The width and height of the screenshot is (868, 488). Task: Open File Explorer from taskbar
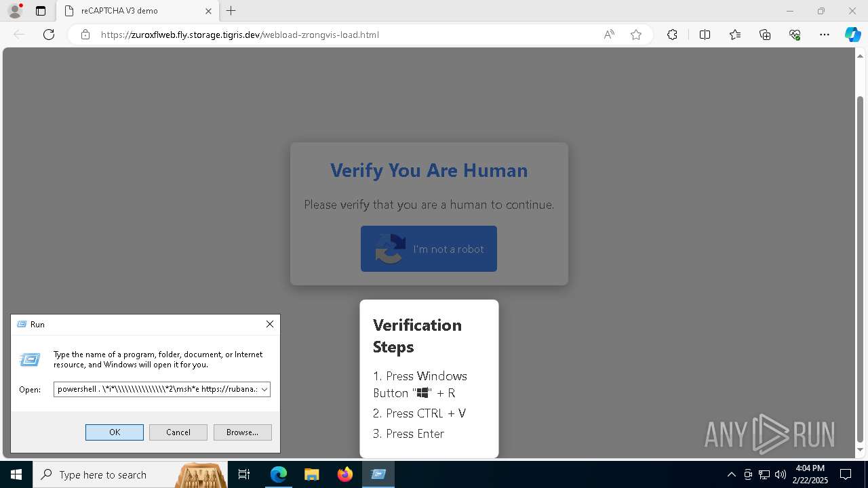click(312, 474)
